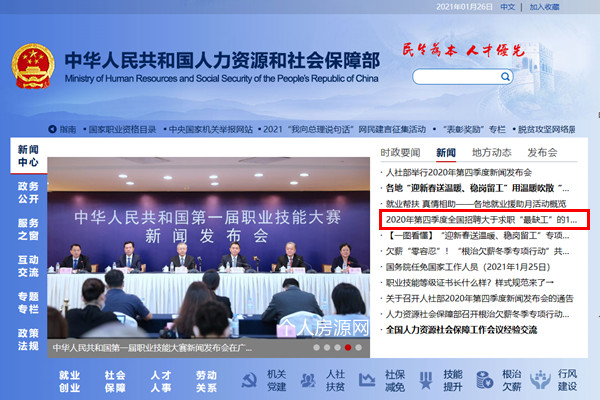Open 社保减免 chart icon

point(367,380)
